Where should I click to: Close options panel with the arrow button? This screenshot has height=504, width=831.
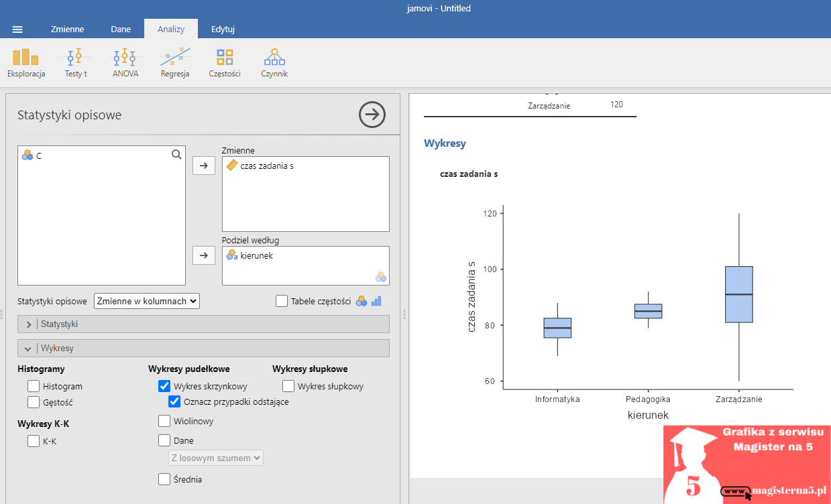372,115
